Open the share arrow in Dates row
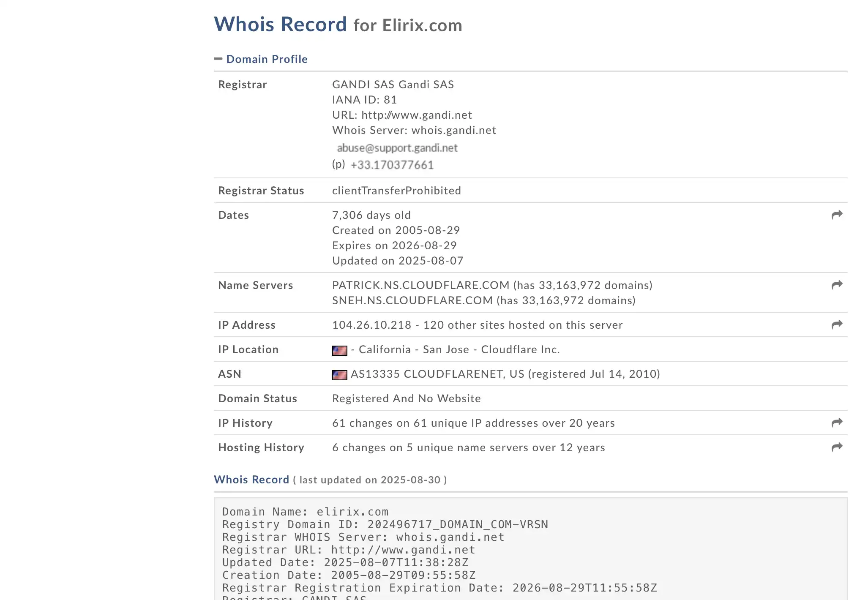868x600 pixels. pyautogui.click(x=837, y=215)
